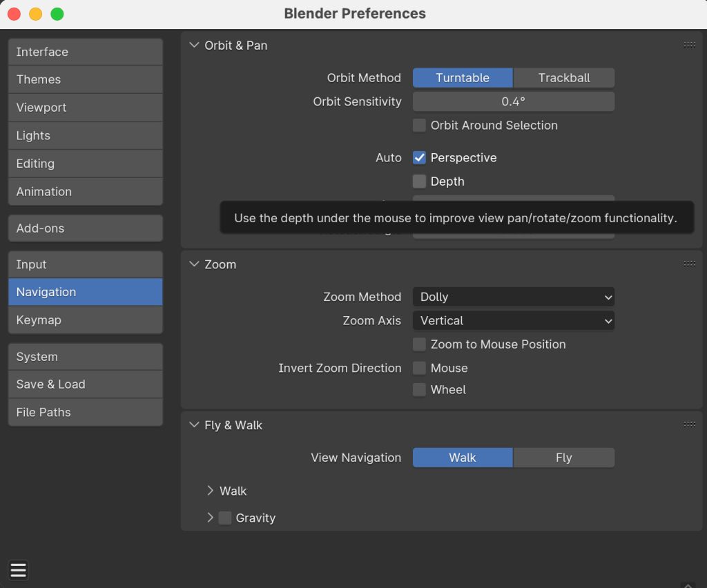Open the File Paths tab
Screen dimensions: 707x588
tap(85, 412)
